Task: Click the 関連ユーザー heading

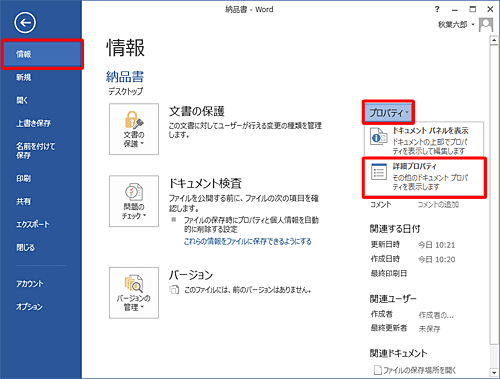Action: (x=393, y=299)
